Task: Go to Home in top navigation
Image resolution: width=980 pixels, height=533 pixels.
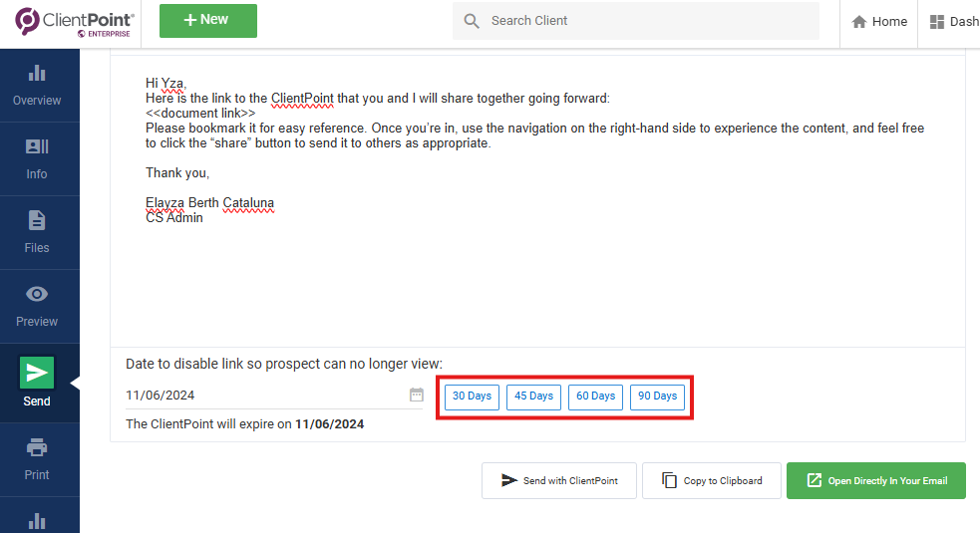Action: point(879,22)
